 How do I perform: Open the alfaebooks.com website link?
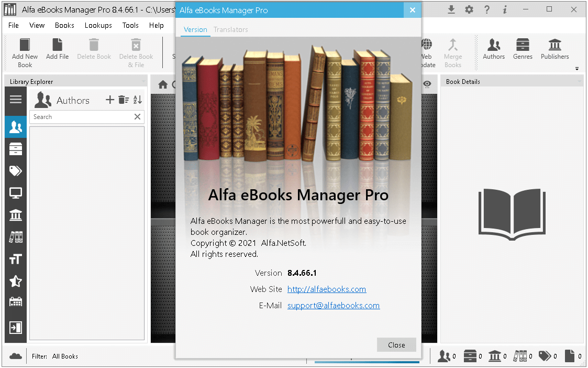[327, 289]
